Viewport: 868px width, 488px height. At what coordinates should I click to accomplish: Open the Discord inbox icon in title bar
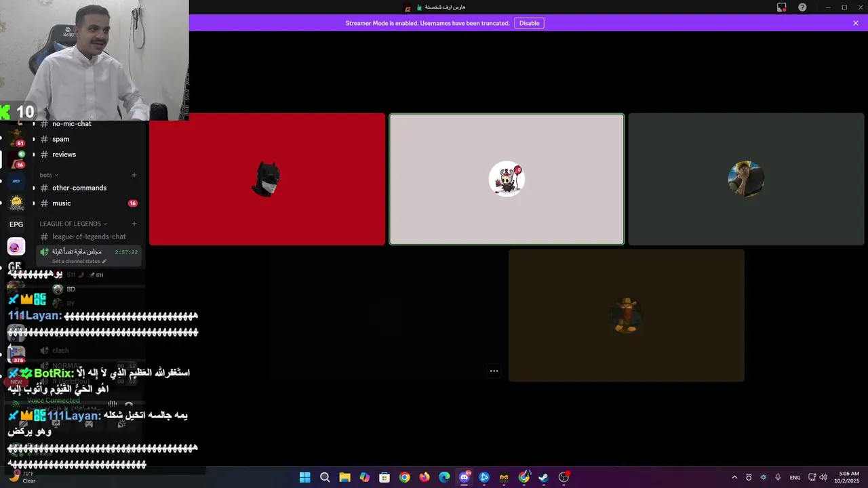point(782,7)
